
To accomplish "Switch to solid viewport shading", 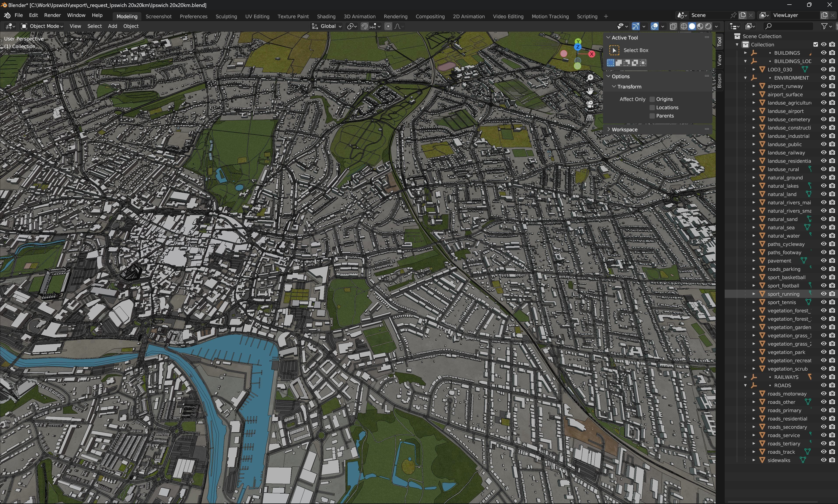I will pos(692,26).
